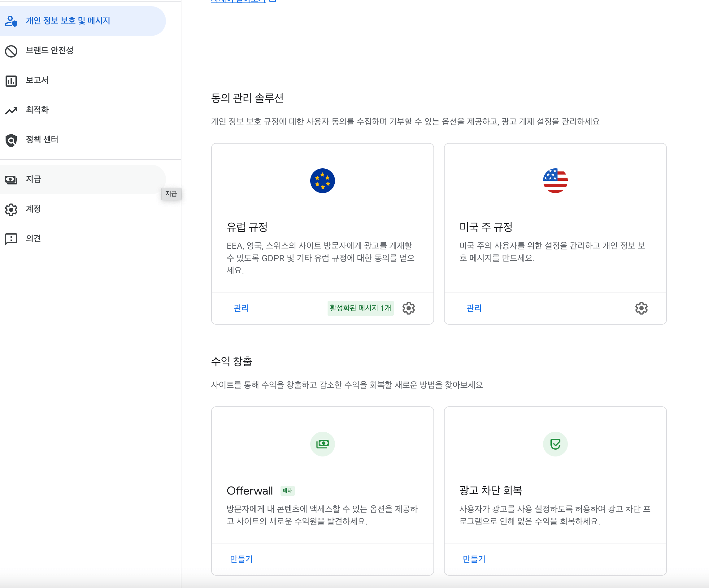
Task: Click the 활성화된 메시지 1개 chip
Action: click(x=360, y=308)
